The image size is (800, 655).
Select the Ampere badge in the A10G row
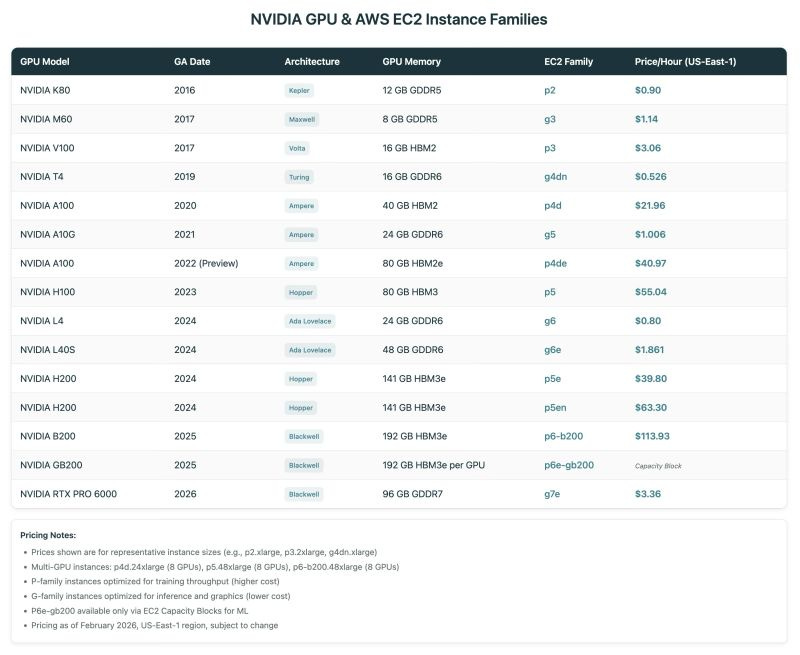coord(302,235)
